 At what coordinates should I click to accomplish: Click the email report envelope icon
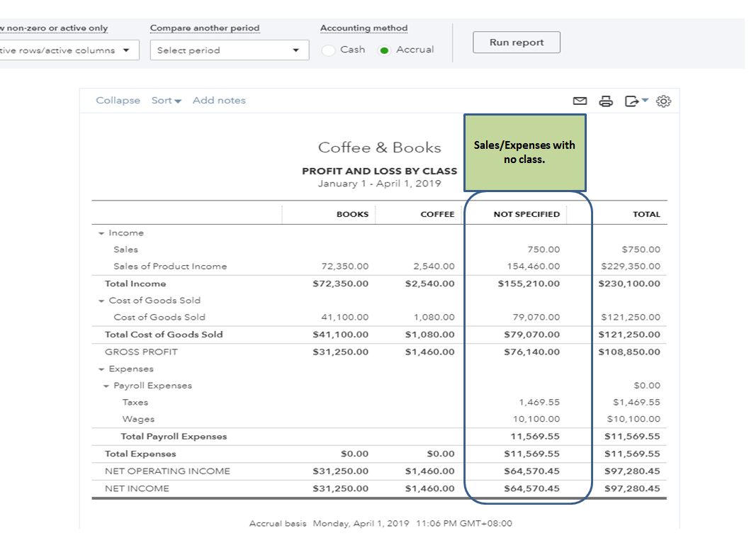pyautogui.click(x=580, y=101)
